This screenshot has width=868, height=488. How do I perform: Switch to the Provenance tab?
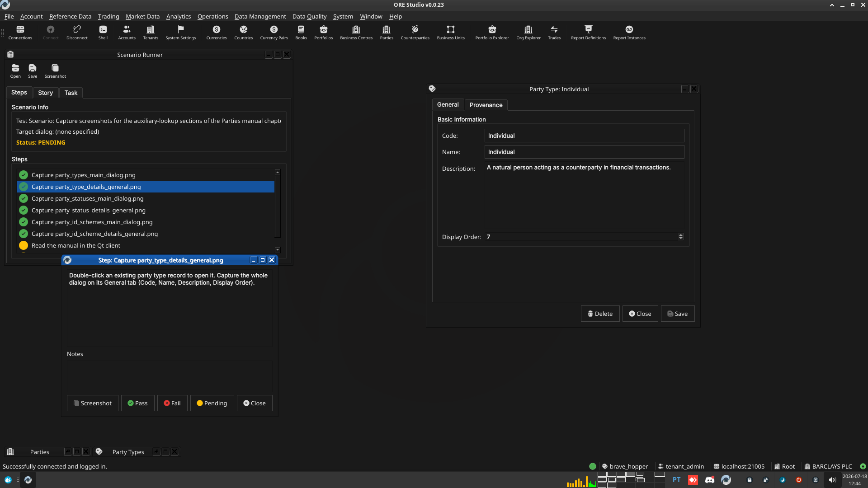[486, 105]
